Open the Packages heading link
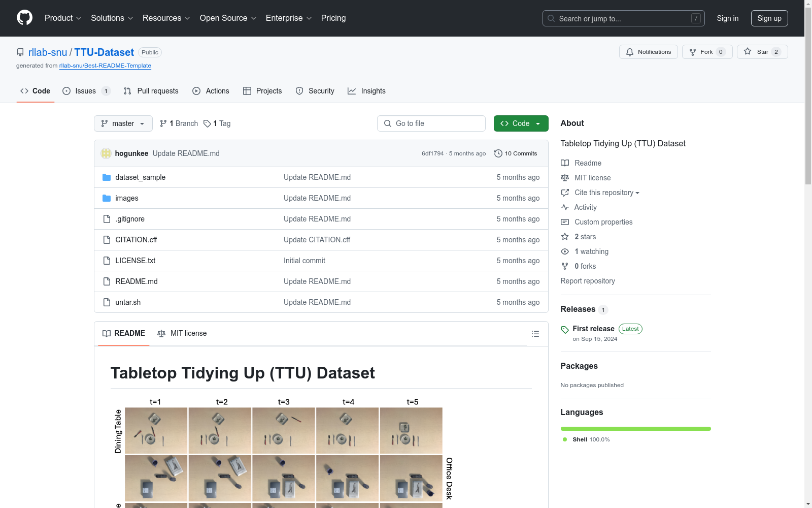The width and height of the screenshot is (812, 508). [579, 366]
